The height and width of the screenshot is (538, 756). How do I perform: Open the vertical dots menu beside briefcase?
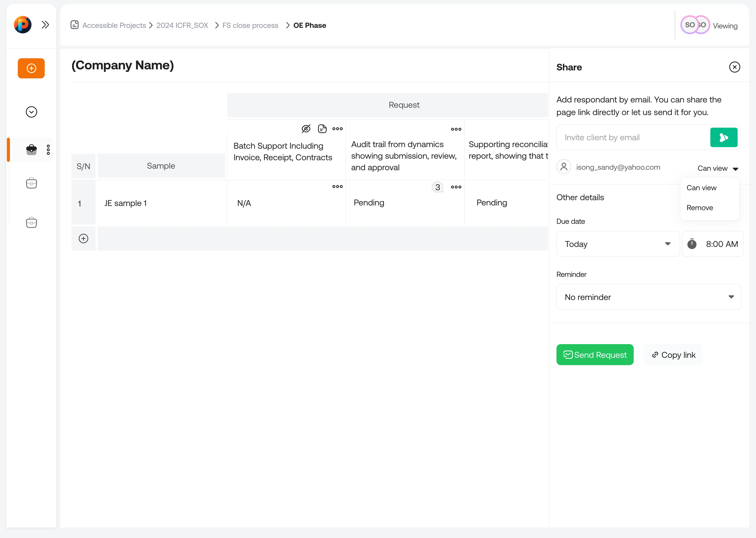tap(48, 150)
